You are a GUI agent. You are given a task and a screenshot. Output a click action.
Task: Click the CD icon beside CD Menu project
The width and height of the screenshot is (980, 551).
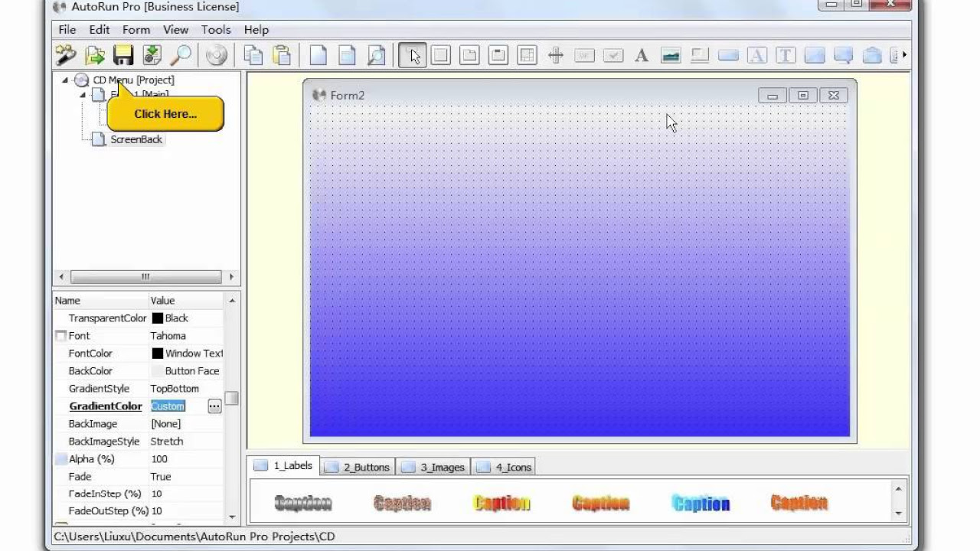pyautogui.click(x=81, y=80)
